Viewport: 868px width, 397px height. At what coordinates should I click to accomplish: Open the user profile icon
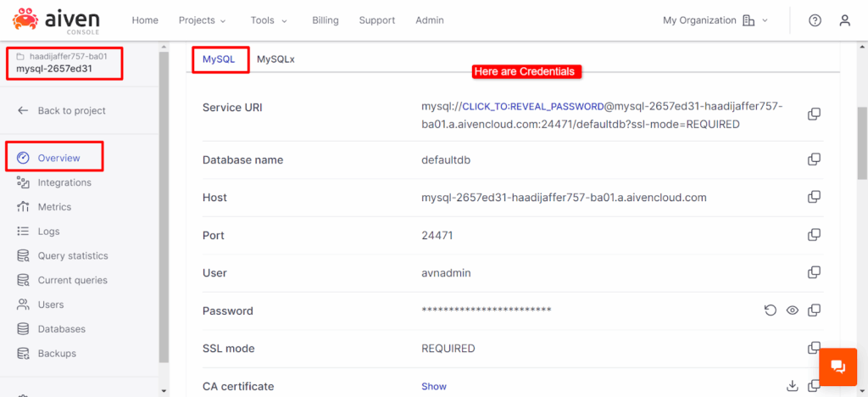844,20
